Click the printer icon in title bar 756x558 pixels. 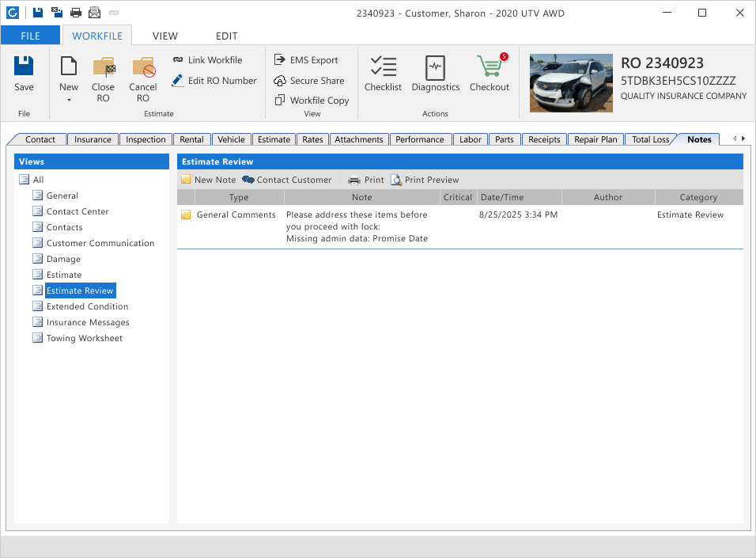point(76,13)
